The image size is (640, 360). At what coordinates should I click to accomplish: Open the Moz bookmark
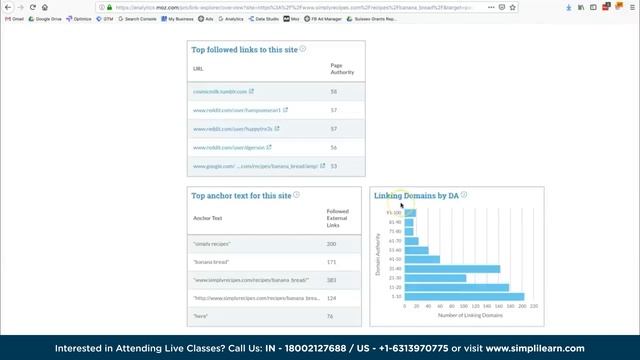click(x=291, y=19)
